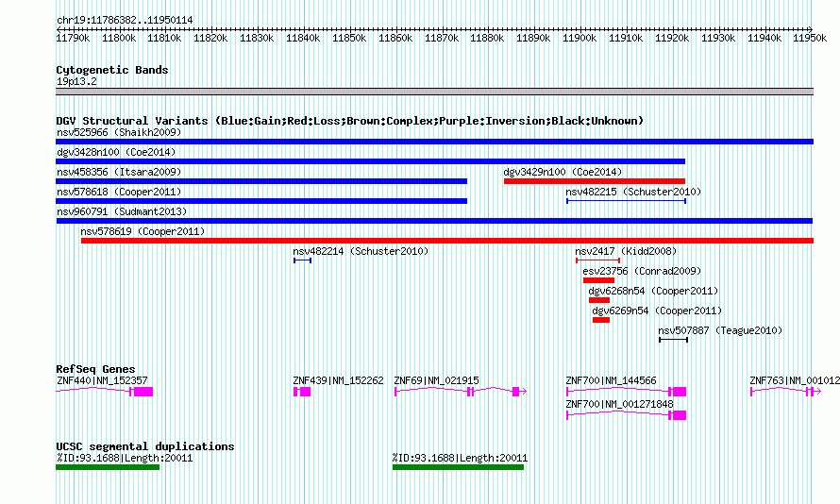Click the 11930k ruler label

718,38
